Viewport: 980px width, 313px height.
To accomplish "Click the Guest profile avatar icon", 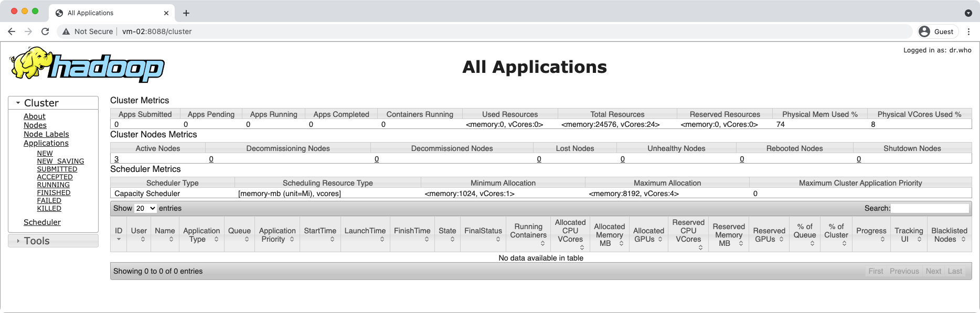I will (x=924, y=31).
